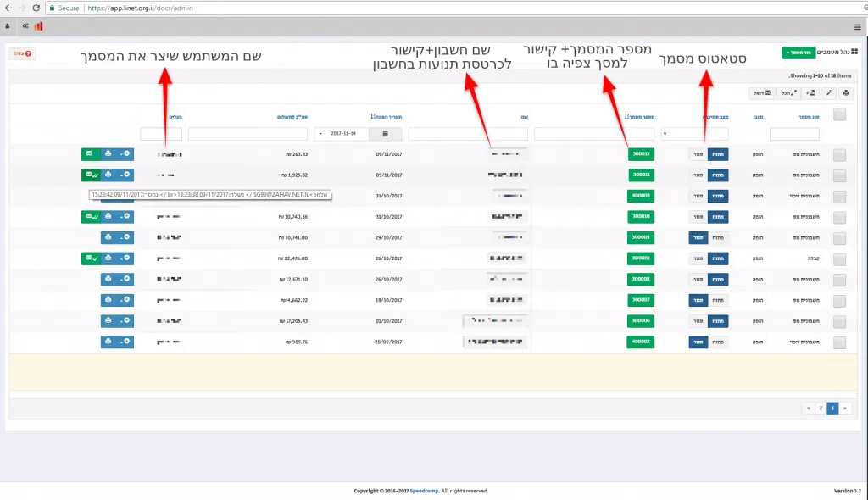The width and height of the screenshot is (868, 500).
Task: Reload the page with the browser refresh button
Action: pyautogui.click(x=36, y=8)
